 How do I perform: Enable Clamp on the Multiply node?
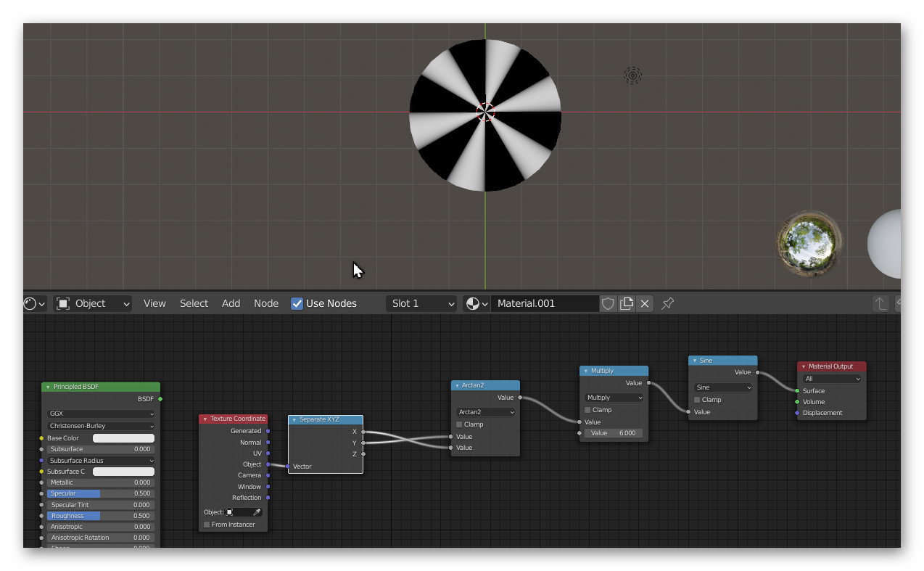(x=588, y=410)
